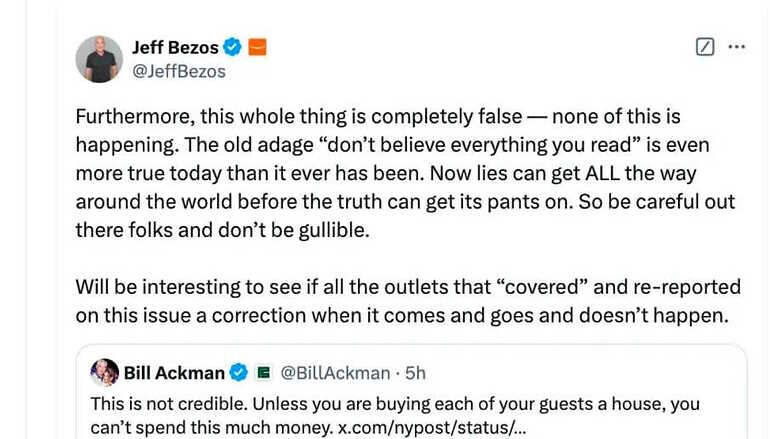Click the "5h" timestamp on quoted post

point(415,373)
